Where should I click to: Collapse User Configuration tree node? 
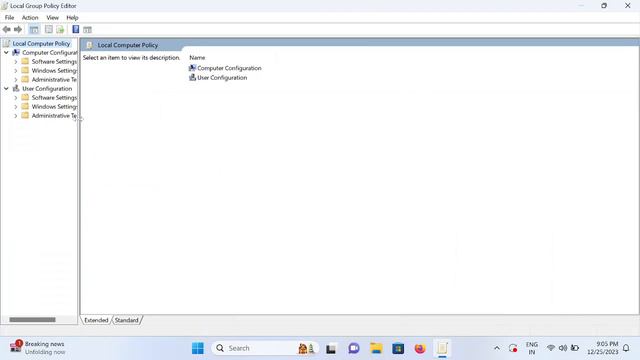[x=6, y=89]
